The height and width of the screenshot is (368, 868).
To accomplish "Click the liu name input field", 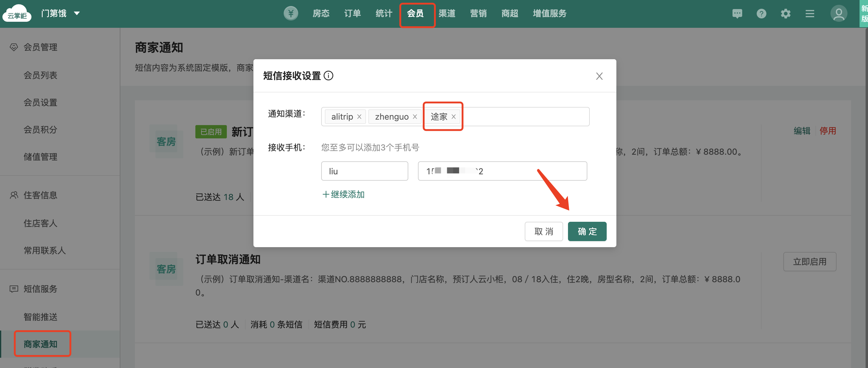I will (364, 171).
